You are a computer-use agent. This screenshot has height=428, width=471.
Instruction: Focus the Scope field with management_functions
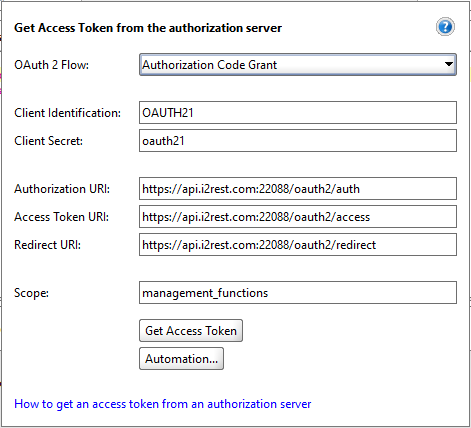pos(298,293)
